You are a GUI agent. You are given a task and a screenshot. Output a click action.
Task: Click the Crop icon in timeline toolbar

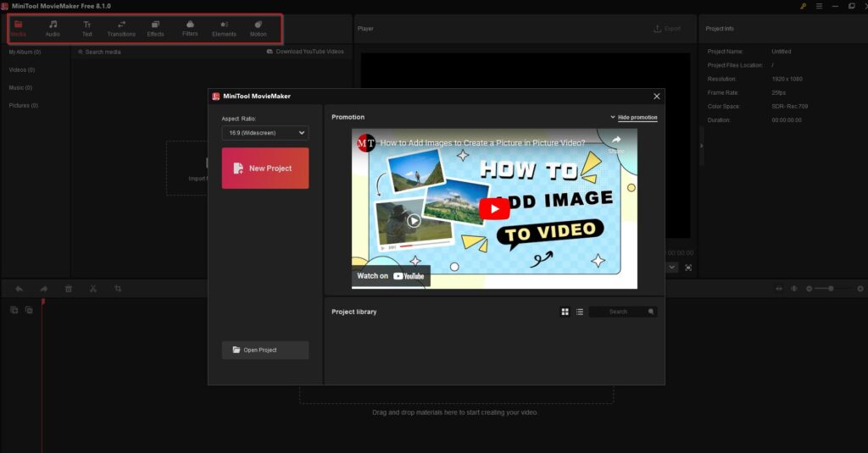118,289
